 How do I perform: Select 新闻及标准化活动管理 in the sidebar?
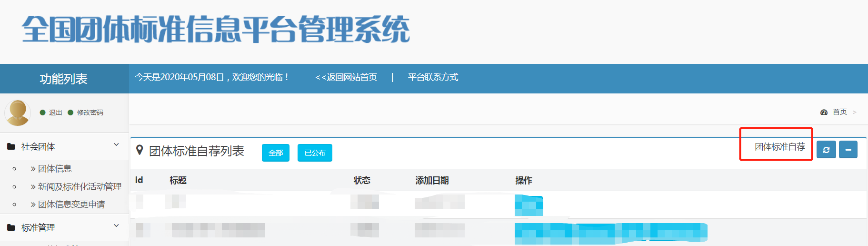79,187
